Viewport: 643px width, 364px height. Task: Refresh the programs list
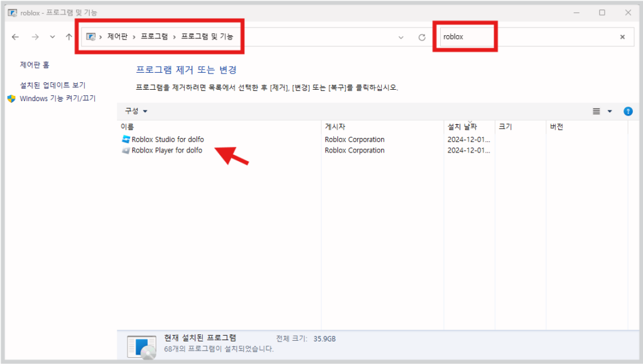tap(421, 37)
